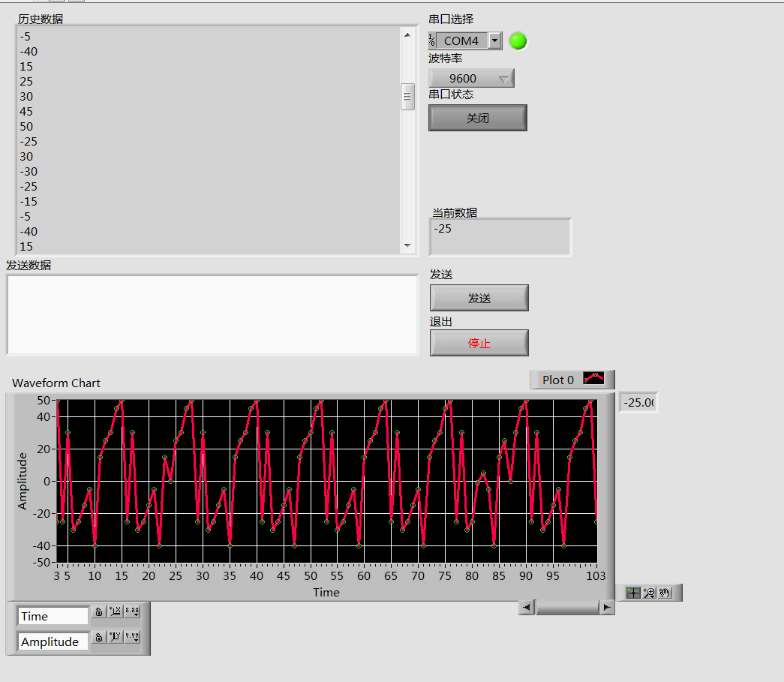Edit the Time axis name field

point(53,616)
